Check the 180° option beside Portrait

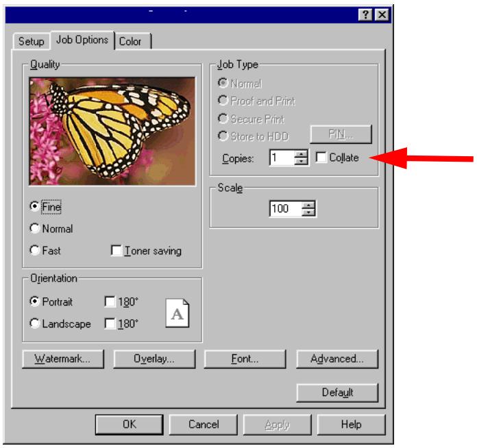pos(110,301)
